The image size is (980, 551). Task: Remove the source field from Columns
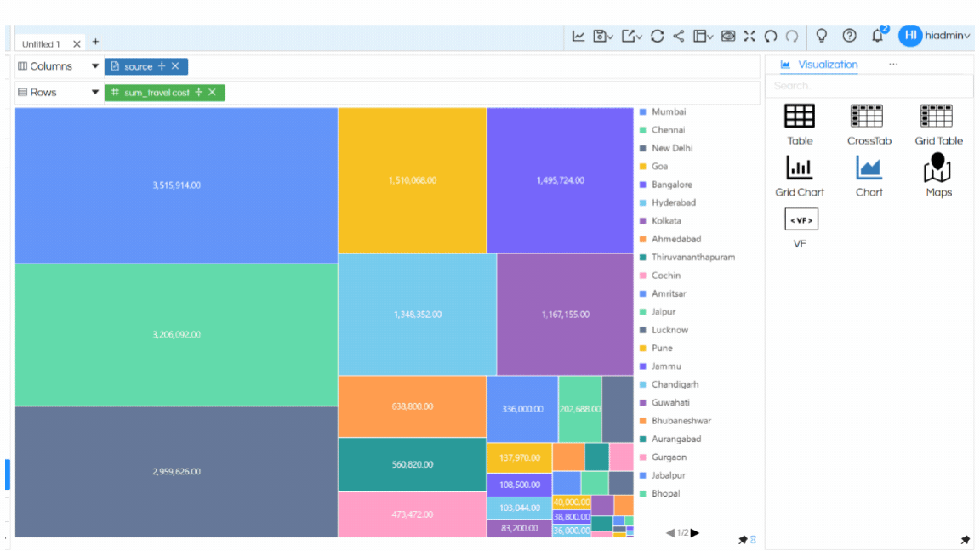pos(175,66)
